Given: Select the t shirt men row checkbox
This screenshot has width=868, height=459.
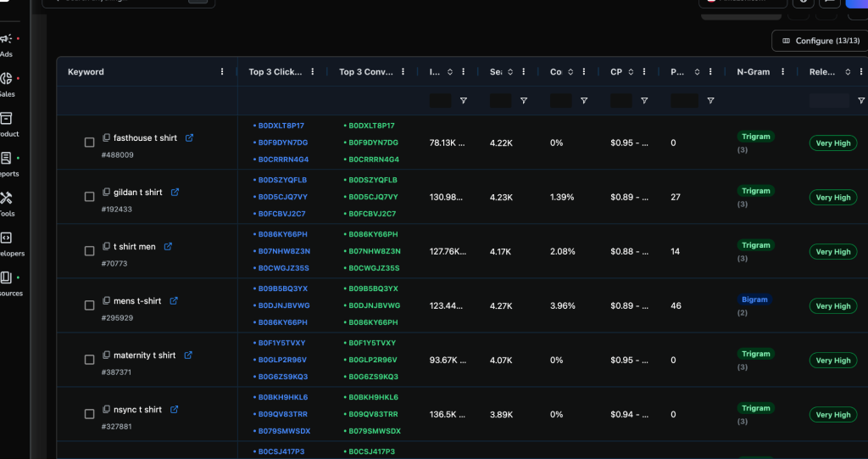Looking at the screenshot, I should 89,251.
